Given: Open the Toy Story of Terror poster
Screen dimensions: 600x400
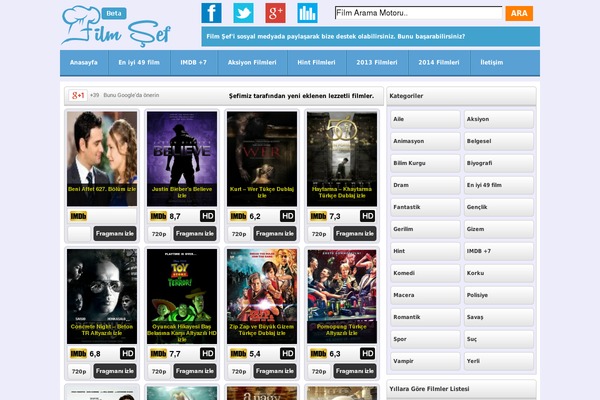Looking at the screenshot, I should 182,296.
